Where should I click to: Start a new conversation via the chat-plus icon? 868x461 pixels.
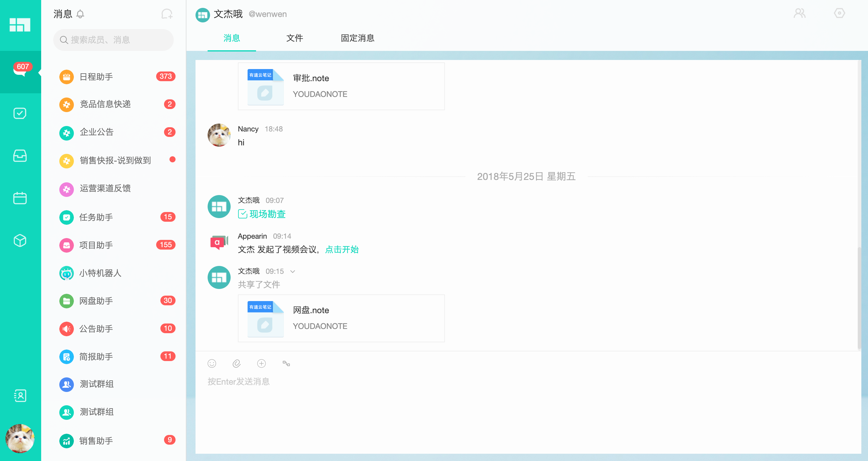click(x=166, y=14)
